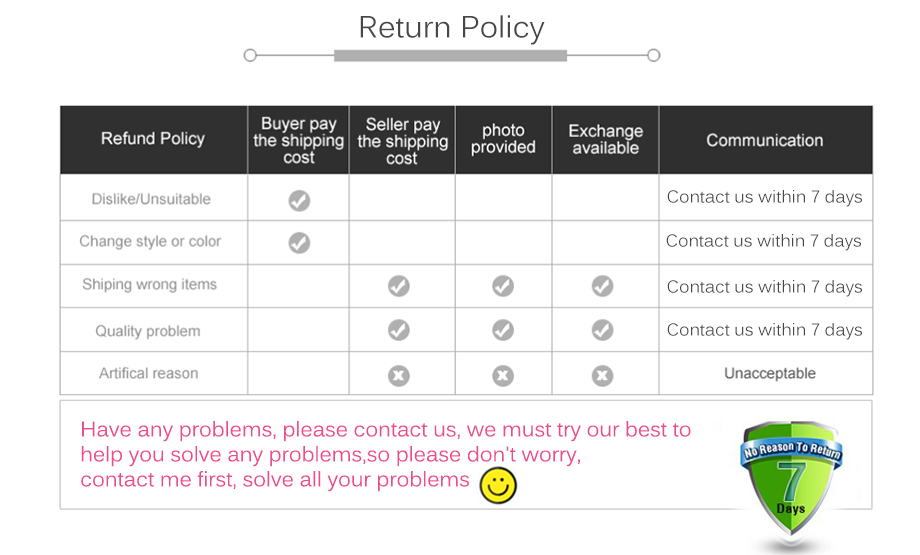Viewport: 920px width, 555px height.
Task: Click the checkmark for Dislike/Unsuitable buyer pays shipping
Action: click(299, 201)
